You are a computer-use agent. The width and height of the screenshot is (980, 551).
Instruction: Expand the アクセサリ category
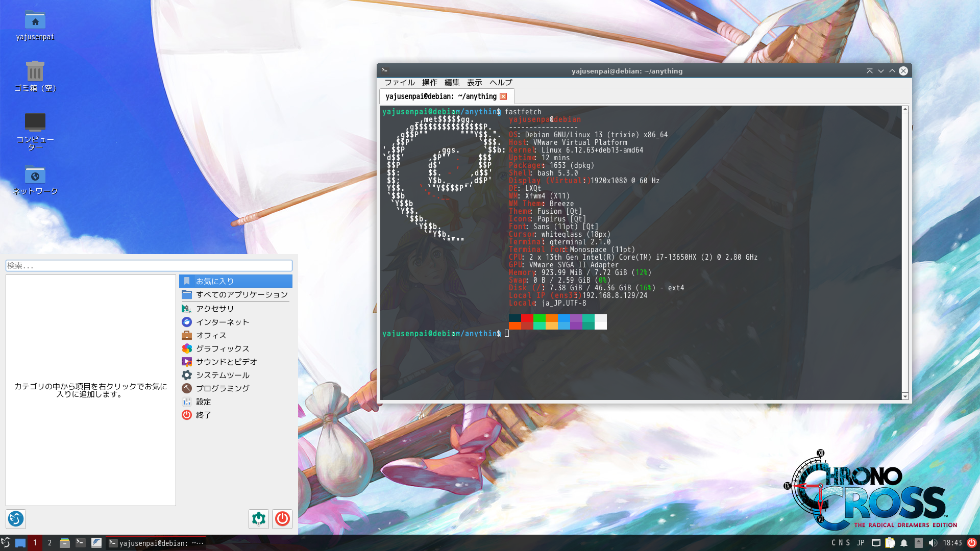tap(215, 309)
